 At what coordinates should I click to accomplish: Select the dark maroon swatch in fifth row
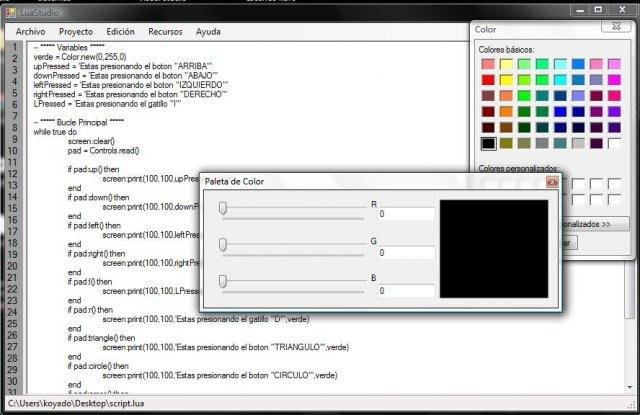coord(488,127)
